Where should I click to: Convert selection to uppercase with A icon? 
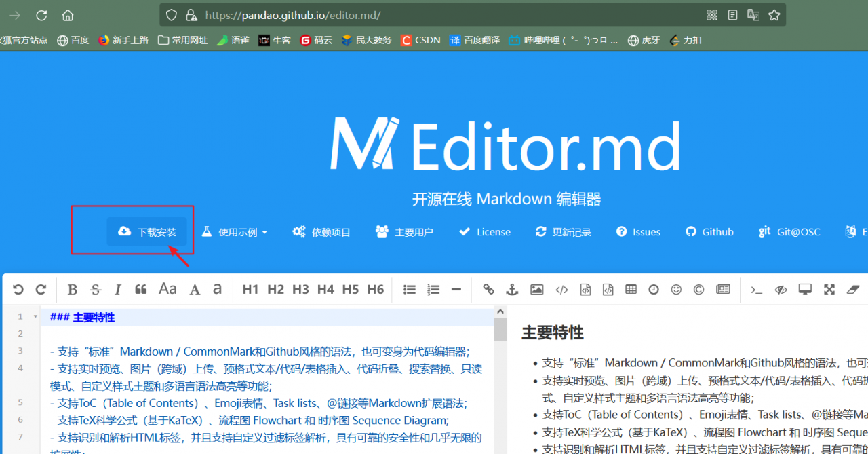pyautogui.click(x=195, y=290)
